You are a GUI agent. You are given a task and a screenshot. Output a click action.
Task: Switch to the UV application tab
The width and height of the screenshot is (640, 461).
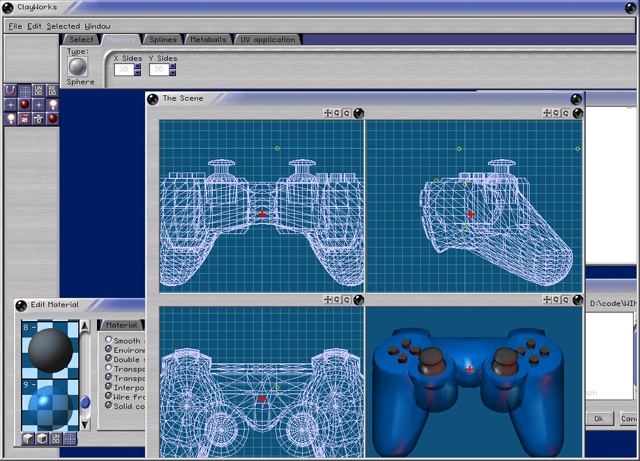coord(268,40)
